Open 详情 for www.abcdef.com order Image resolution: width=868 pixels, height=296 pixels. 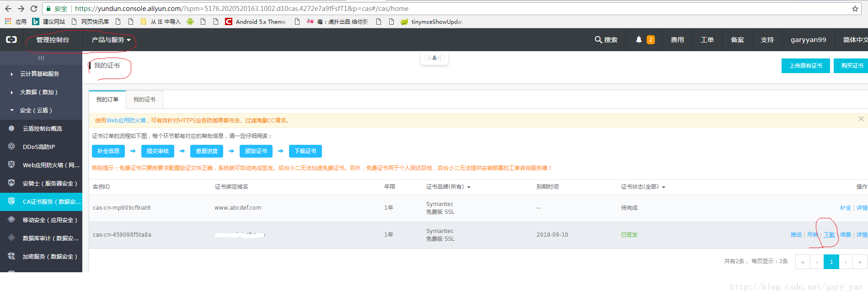point(862,208)
